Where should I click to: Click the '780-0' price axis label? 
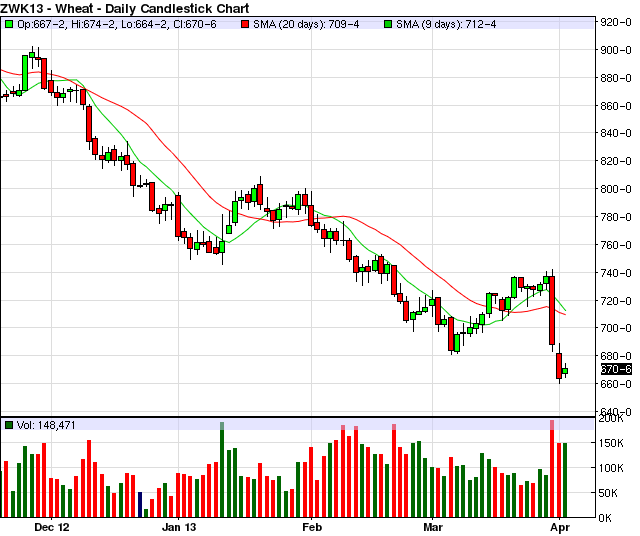click(616, 217)
